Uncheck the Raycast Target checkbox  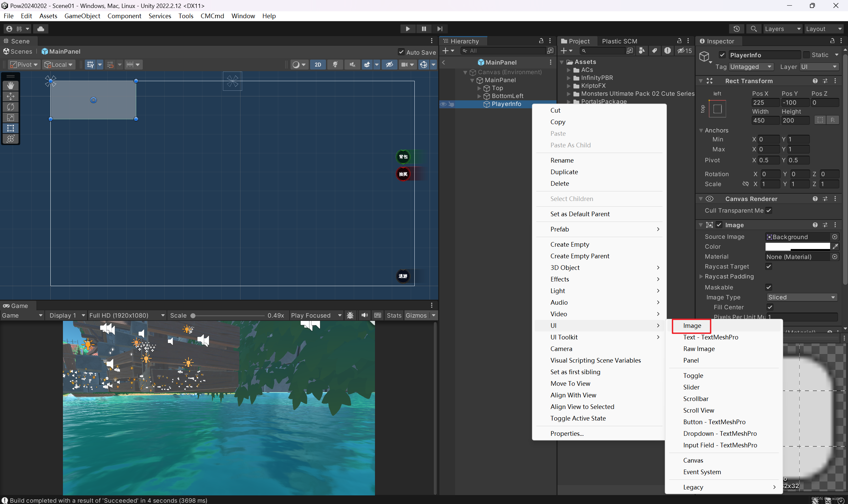(x=768, y=266)
